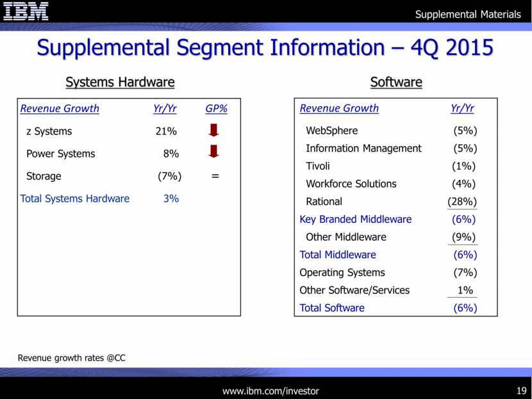
Task: Click the WebSphere (5%) value
Action: tap(465, 131)
